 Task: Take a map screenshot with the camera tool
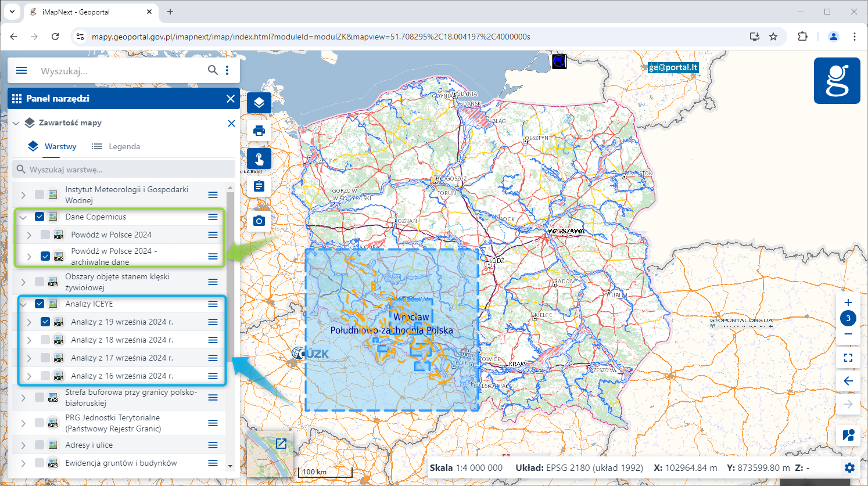tap(259, 221)
